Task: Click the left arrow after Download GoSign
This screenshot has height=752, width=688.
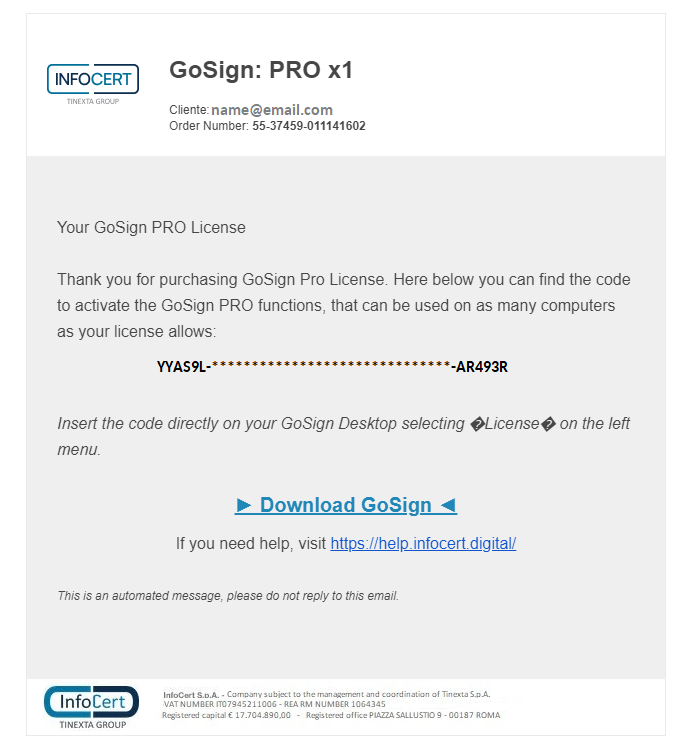Action: pos(448,505)
